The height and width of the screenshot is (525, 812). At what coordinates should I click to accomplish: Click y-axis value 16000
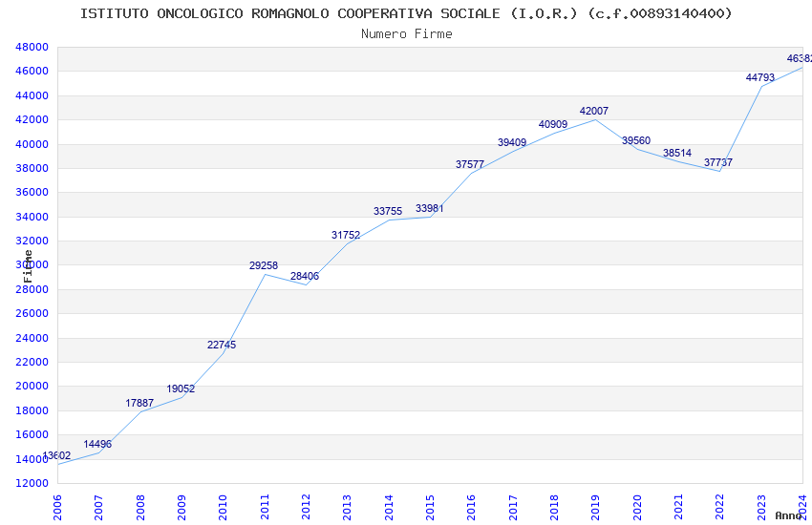(32, 434)
